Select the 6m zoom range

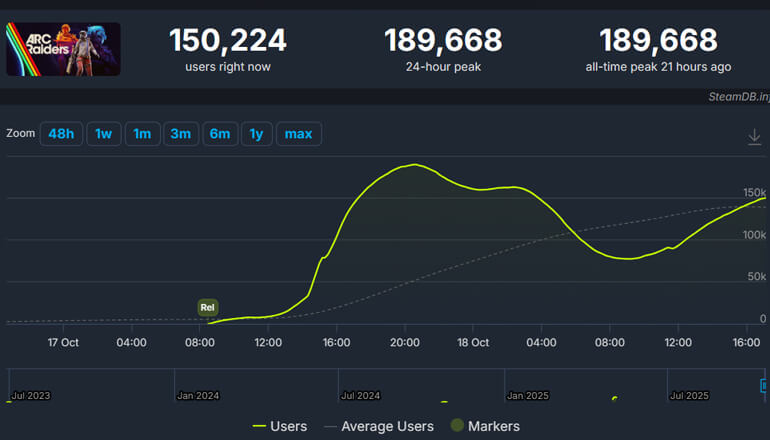219,134
